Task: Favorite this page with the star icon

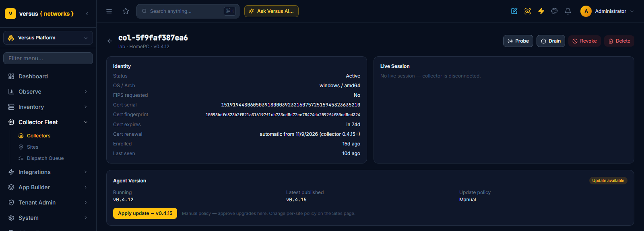Action: pos(126,11)
